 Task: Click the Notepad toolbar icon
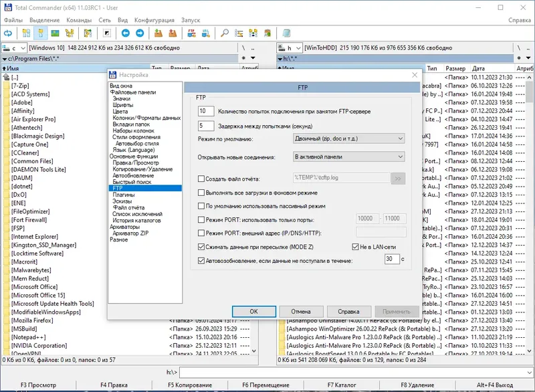pyautogui.click(x=286, y=33)
